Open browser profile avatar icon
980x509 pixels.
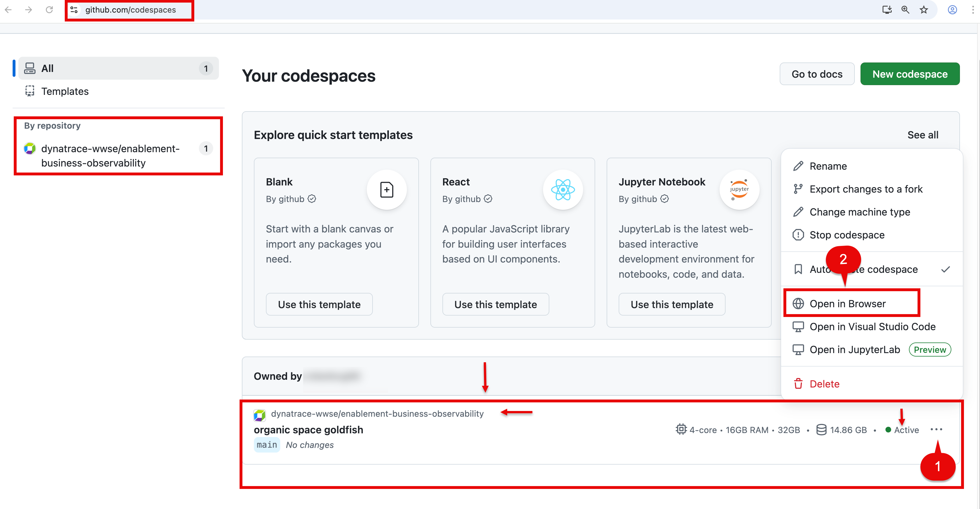tap(952, 10)
